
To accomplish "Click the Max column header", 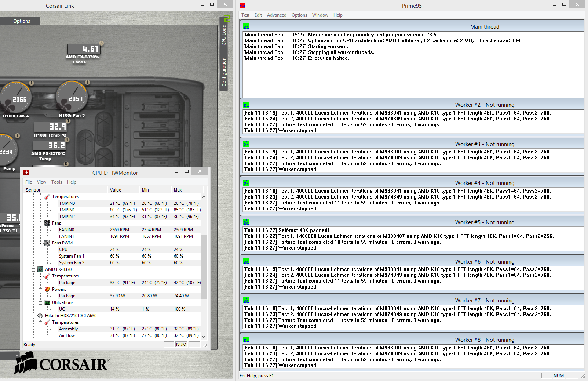I will coord(187,190).
